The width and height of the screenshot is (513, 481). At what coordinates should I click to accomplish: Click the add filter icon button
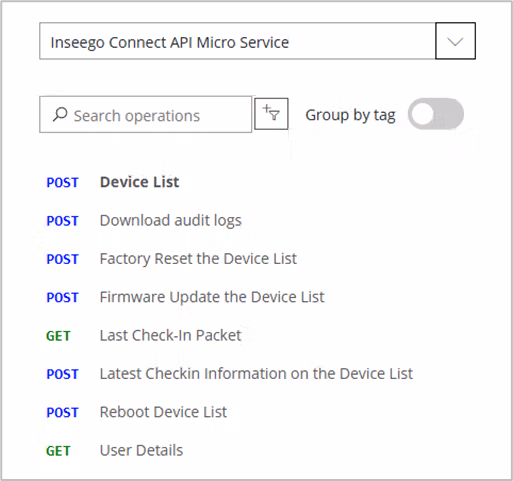coord(271,114)
